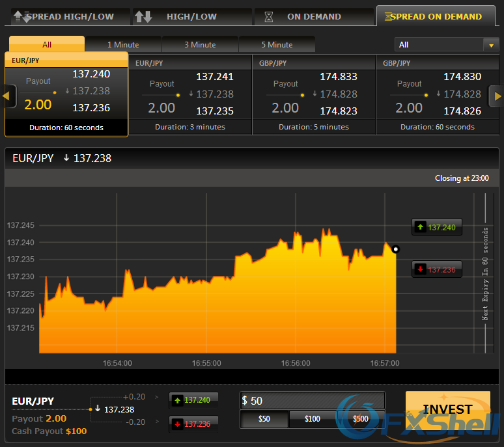Click the hourglass icon on On Demand tab

pyautogui.click(x=268, y=17)
